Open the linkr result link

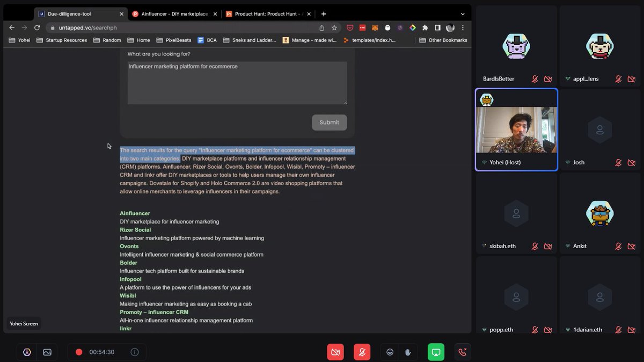click(x=126, y=328)
